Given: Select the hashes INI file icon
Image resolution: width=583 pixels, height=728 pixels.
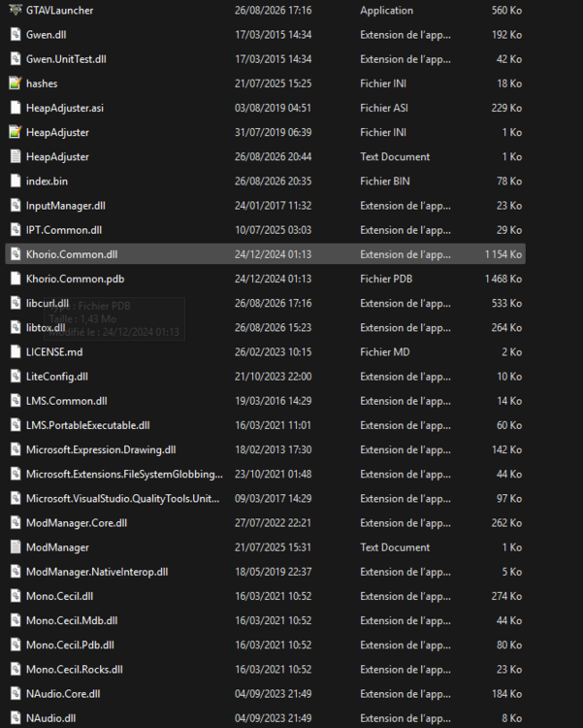Looking at the screenshot, I should coord(16,83).
